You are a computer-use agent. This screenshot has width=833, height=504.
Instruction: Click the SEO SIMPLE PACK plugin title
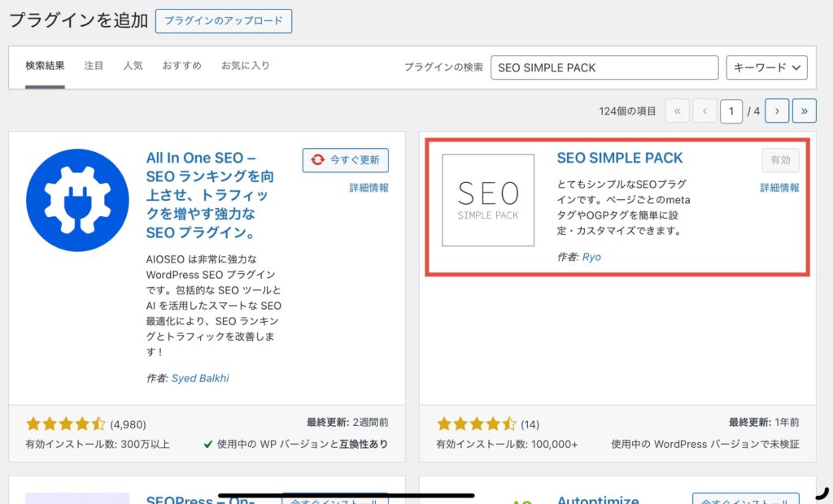(620, 158)
